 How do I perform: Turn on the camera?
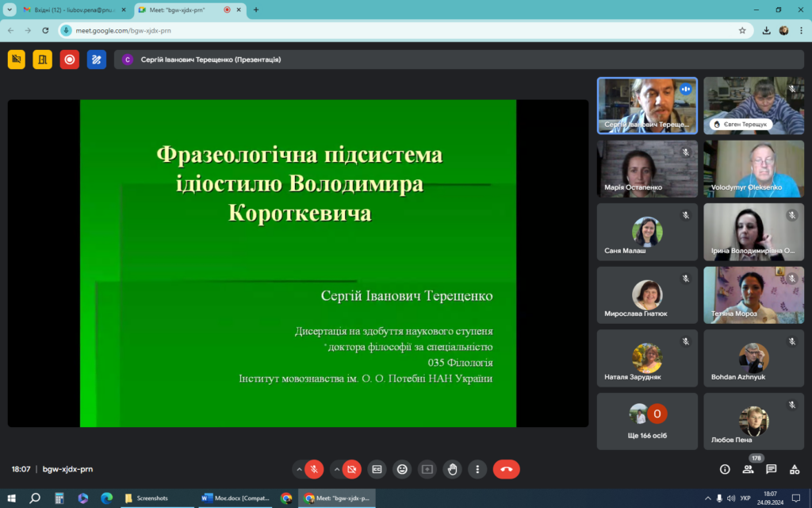tap(352, 469)
